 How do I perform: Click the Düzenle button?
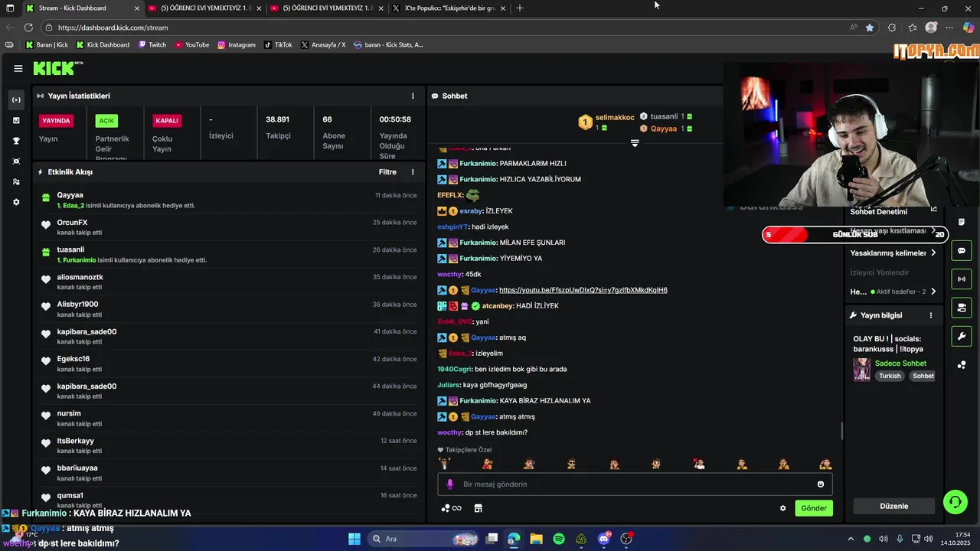[893, 506]
